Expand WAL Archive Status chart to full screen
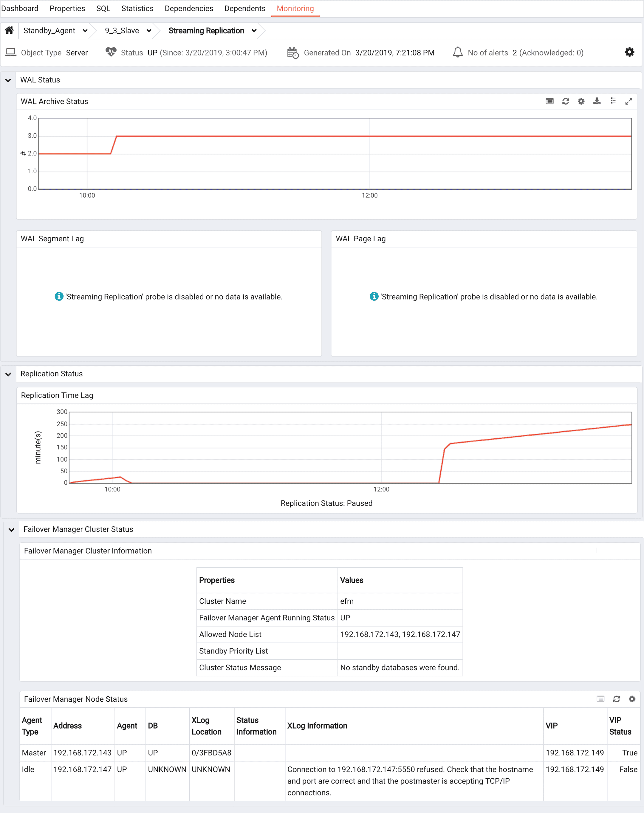Viewport: 644px width, 813px height. 628,101
